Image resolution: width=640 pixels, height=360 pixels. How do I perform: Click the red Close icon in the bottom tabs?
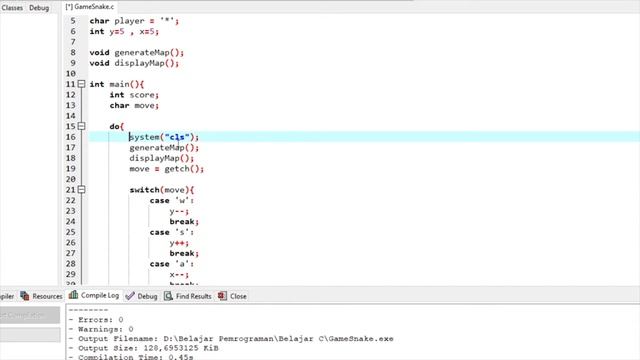click(x=222, y=296)
